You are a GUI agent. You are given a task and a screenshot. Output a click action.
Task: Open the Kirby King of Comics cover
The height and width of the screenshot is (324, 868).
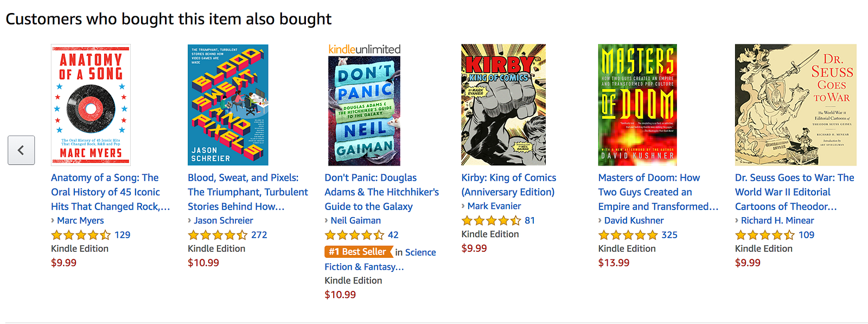pos(503,105)
